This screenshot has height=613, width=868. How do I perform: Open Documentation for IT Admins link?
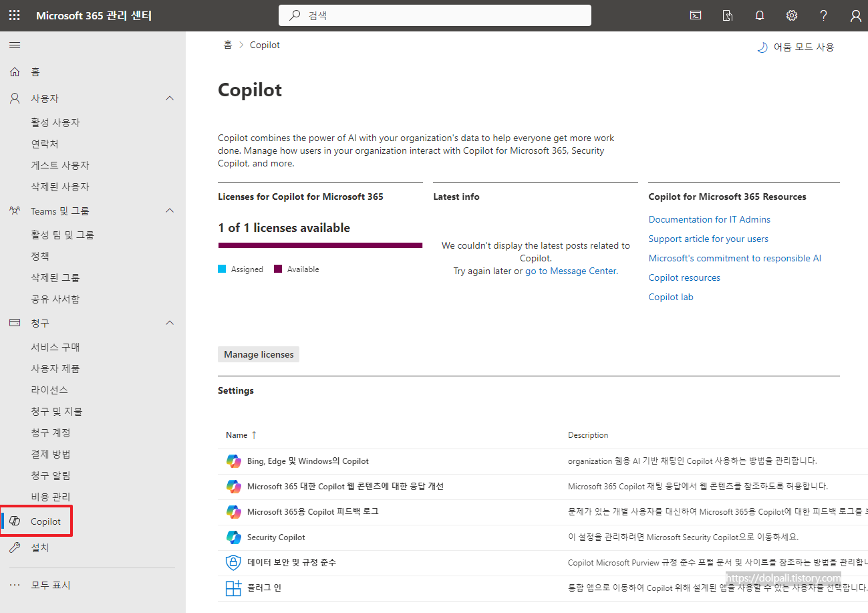pos(709,219)
